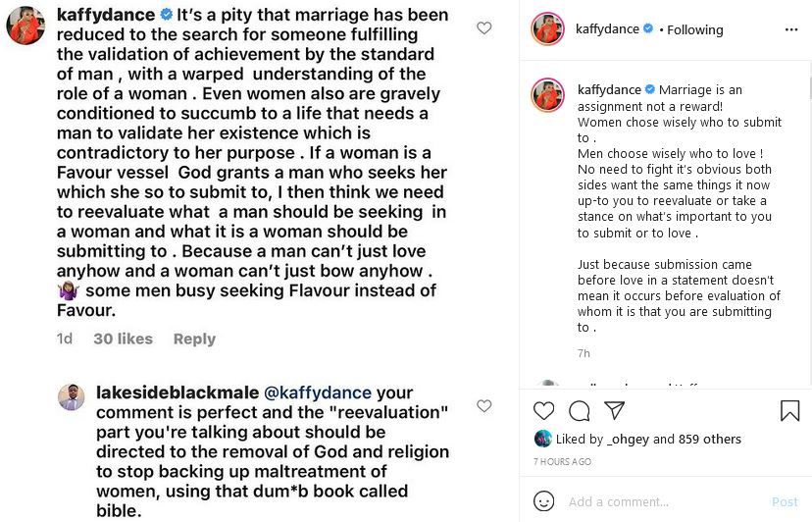
Task: Like the post with heart icon
Action: (543, 411)
